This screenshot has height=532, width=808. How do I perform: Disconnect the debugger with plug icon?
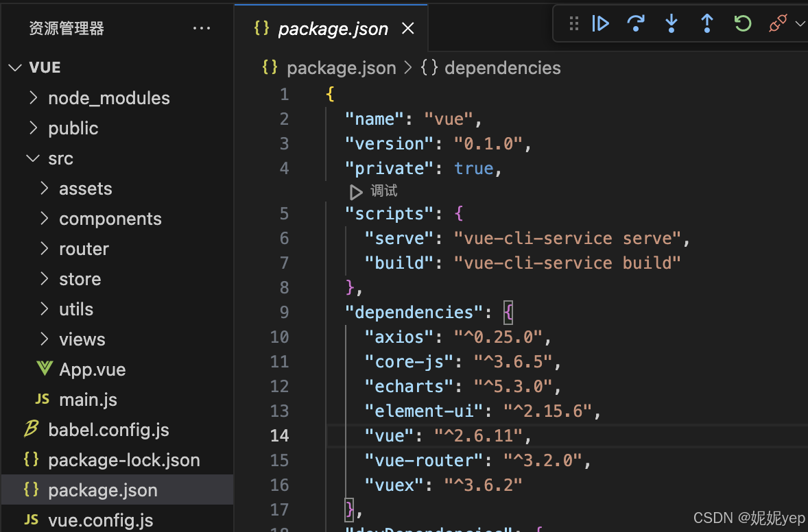[x=777, y=24]
